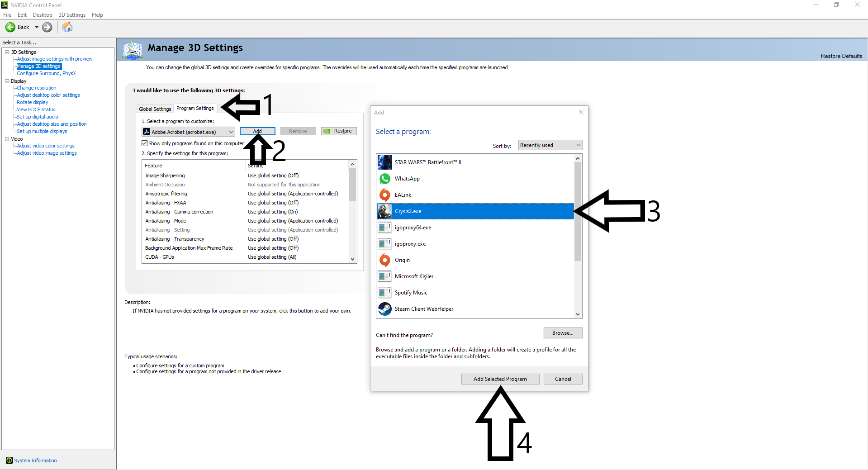Click the STAR WARS Battlefront II icon
Screen dimensions: 868x470
385,162
